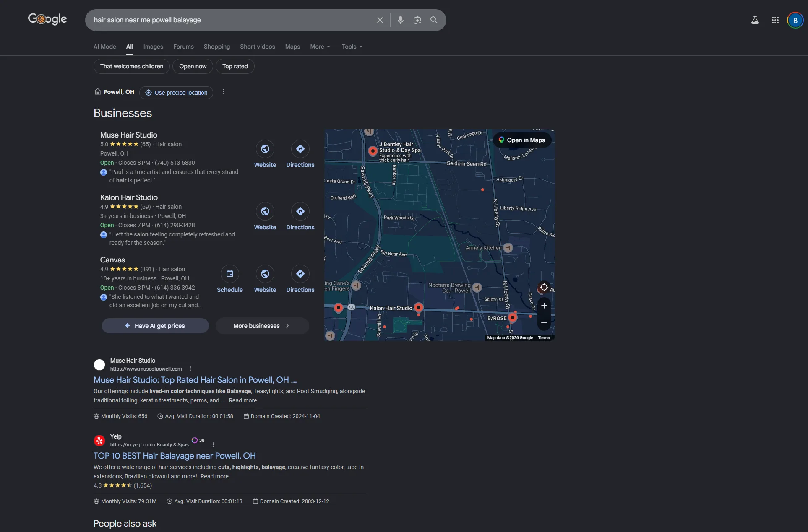Screen dimensions: 808x532
Task: Open the Google account avatar
Action: point(795,20)
